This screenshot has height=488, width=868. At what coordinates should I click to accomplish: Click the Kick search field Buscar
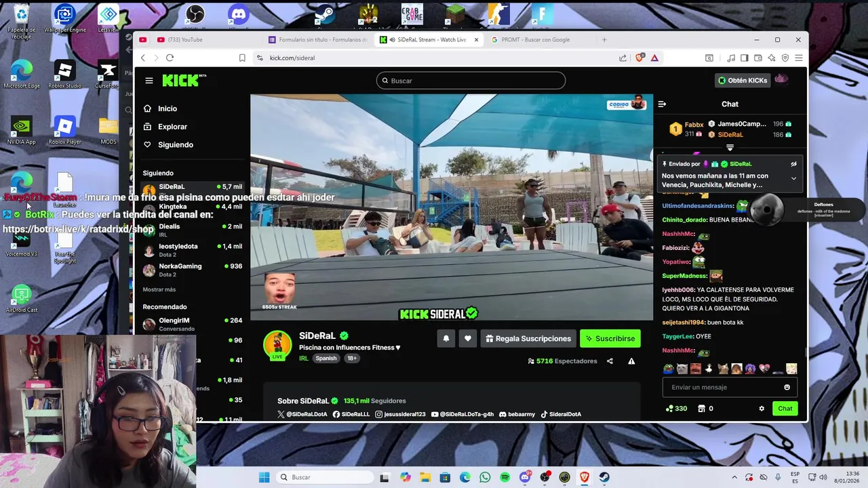pyautogui.click(x=471, y=81)
